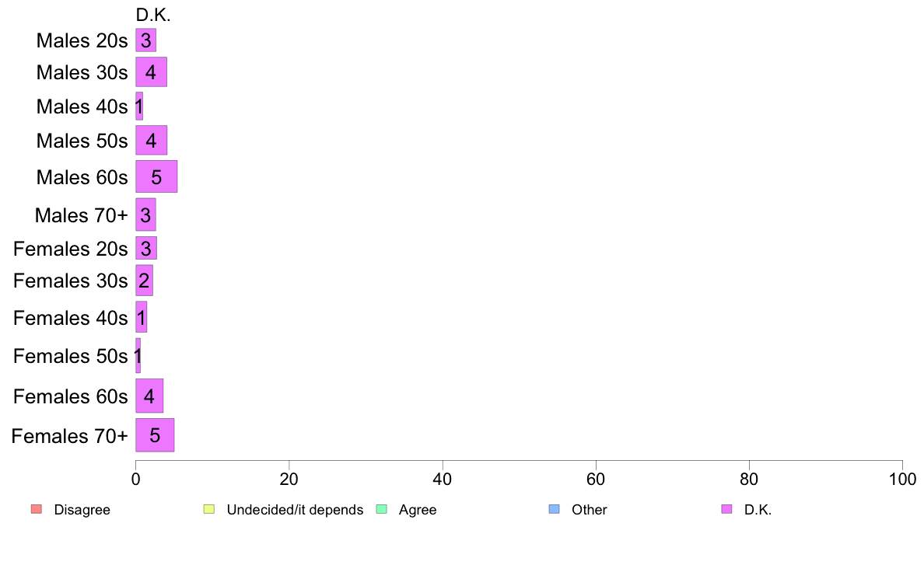Click the Females 50s row label

point(70,356)
